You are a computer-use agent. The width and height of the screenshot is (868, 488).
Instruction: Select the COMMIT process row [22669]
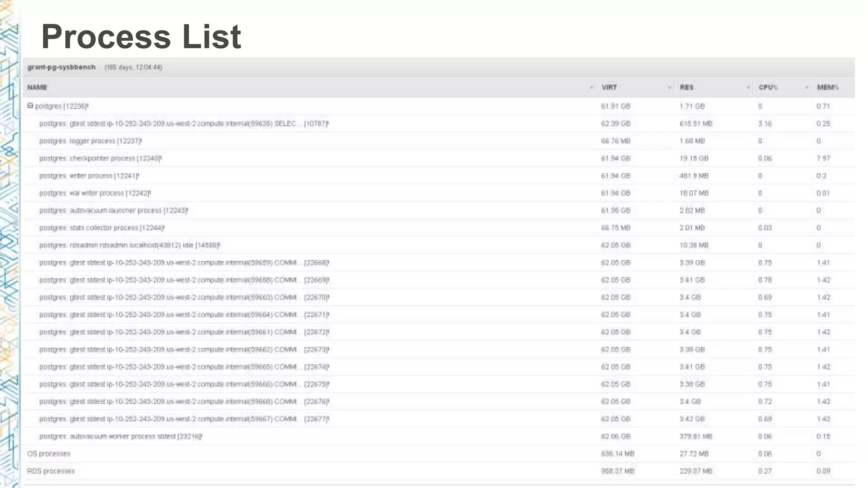(439, 280)
